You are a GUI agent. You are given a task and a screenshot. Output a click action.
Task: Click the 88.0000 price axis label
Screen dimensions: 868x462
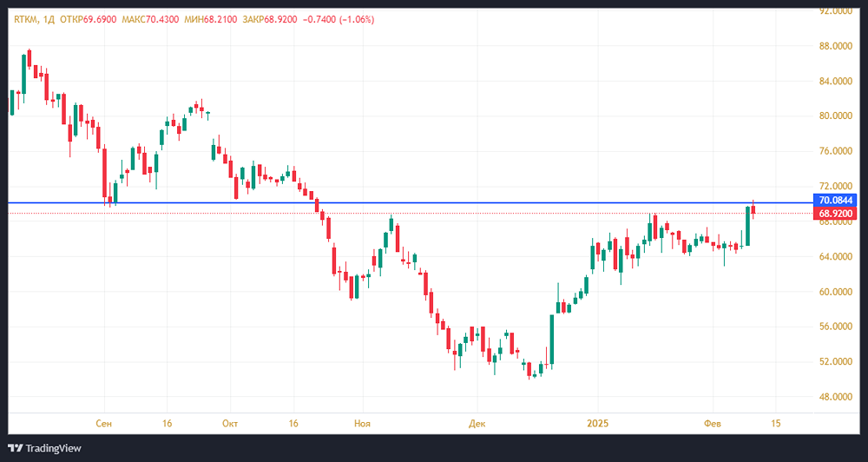click(x=835, y=46)
